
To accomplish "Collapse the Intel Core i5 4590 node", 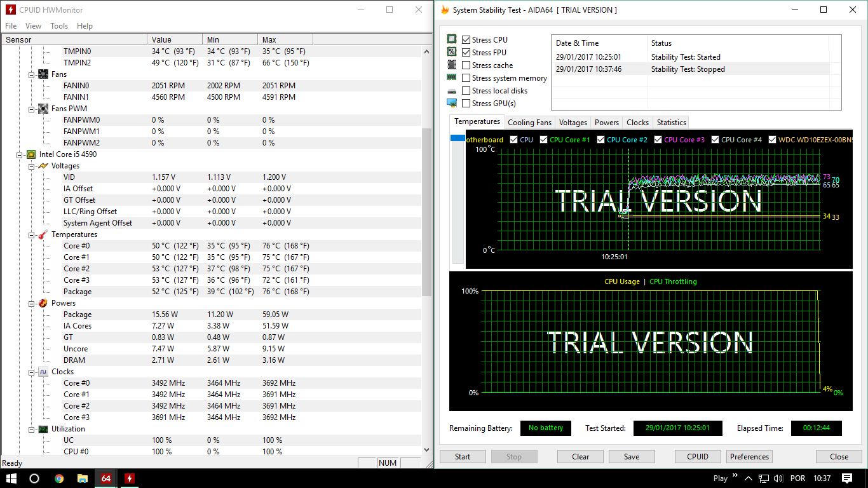I will pos(19,154).
